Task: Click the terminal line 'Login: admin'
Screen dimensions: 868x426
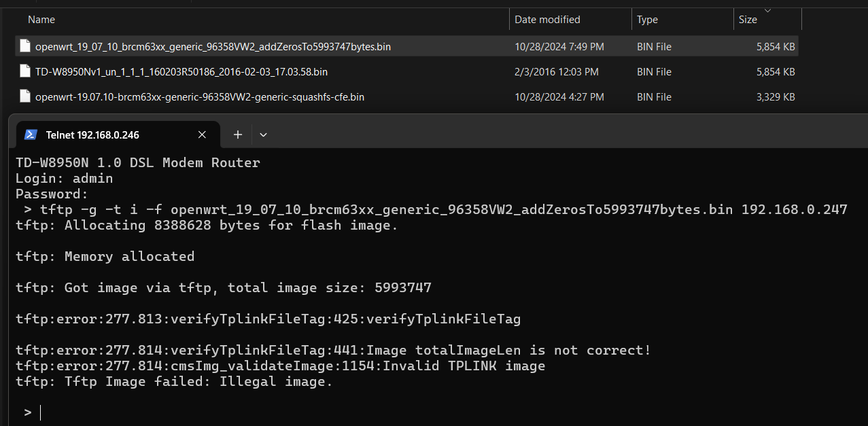Action: pos(65,179)
